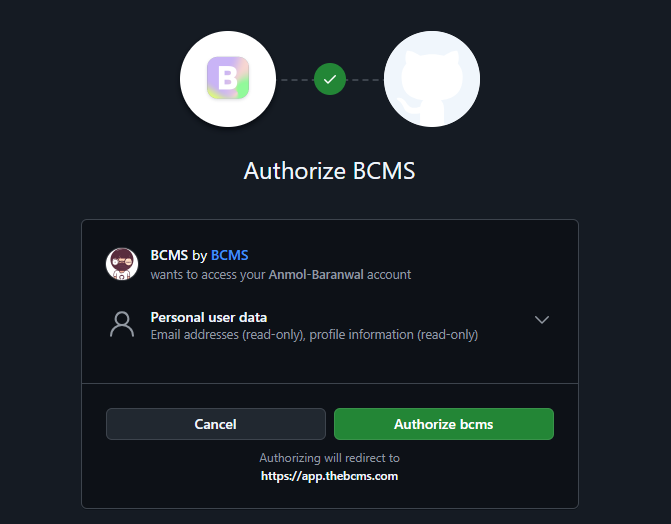Screen dimensions: 671x524
Task: Click the 'wants to access your' text
Action: coord(208,274)
